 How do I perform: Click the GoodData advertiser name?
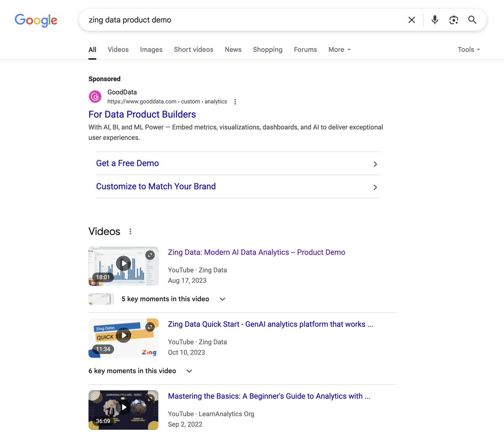coord(122,92)
